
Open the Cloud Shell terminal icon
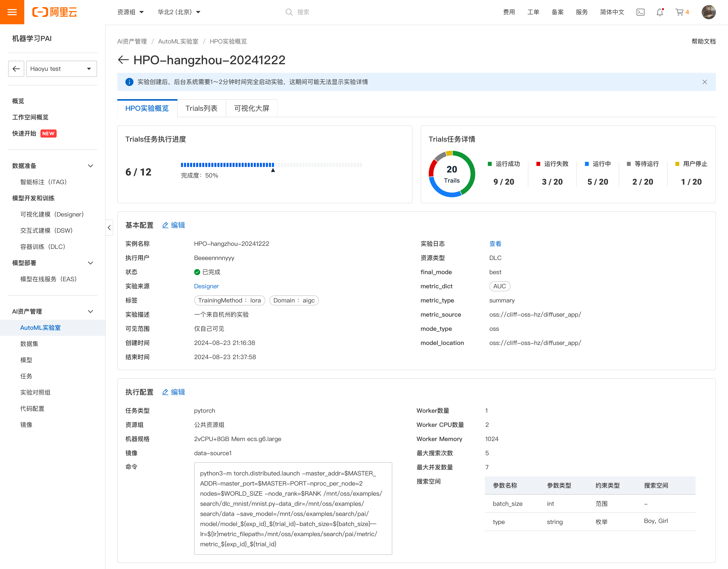640,12
